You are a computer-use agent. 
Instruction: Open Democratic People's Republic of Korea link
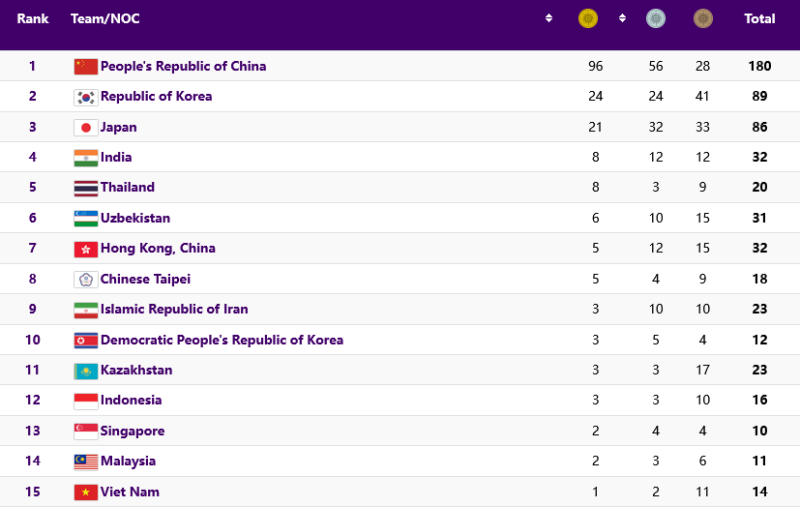[222, 340]
